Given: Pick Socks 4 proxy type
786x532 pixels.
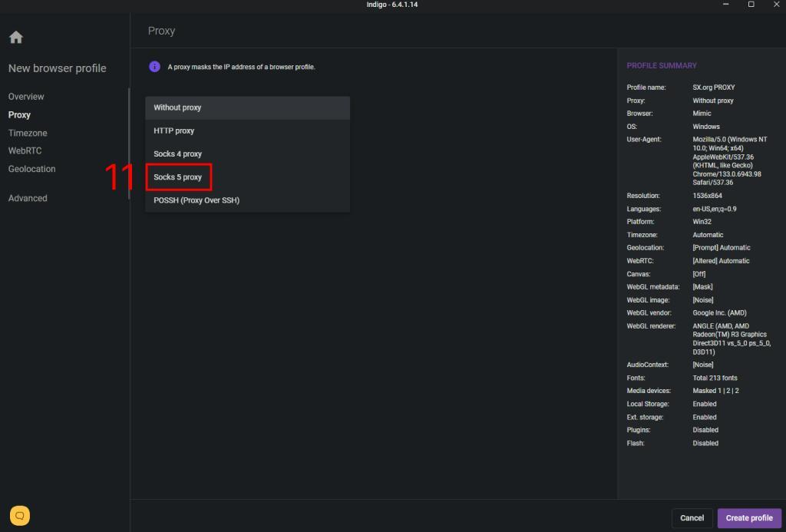Looking at the screenshot, I should coord(177,154).
